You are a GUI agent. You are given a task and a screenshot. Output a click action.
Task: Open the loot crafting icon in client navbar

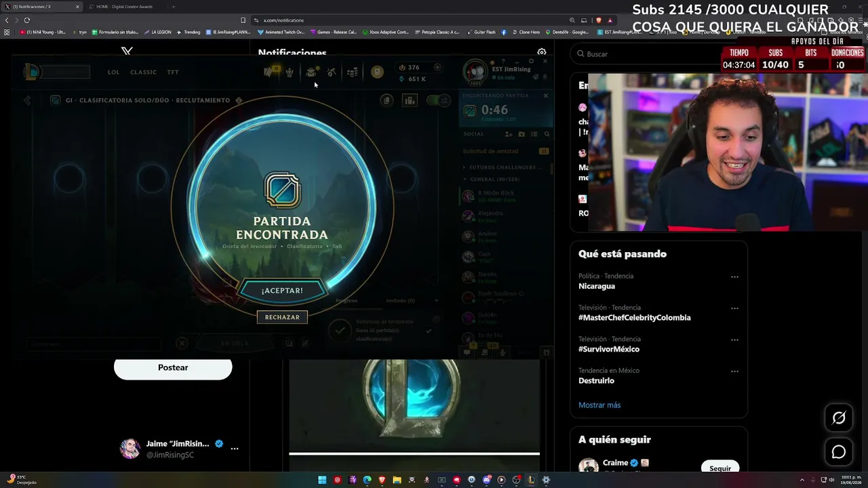[332, 72]
